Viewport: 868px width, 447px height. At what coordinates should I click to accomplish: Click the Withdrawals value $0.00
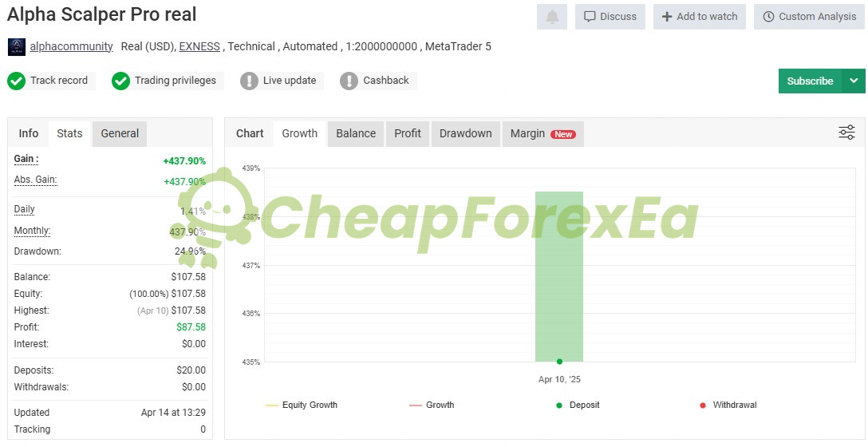click(194, 387)
